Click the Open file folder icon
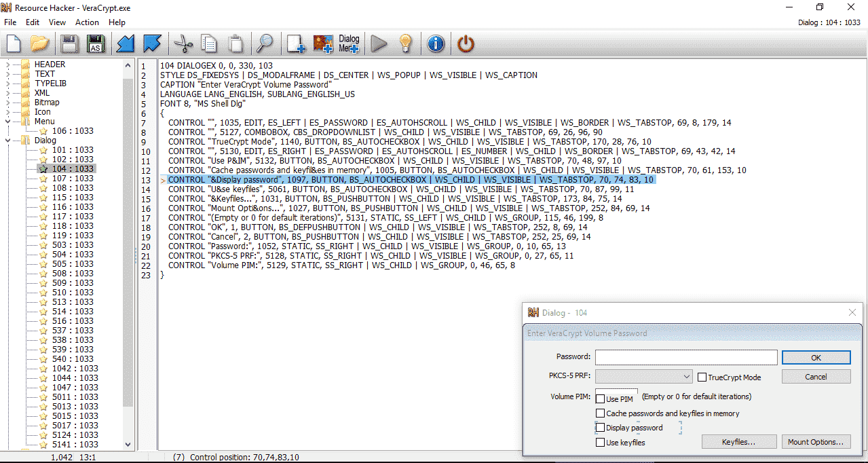868x463 pixels. click(40, 44)
